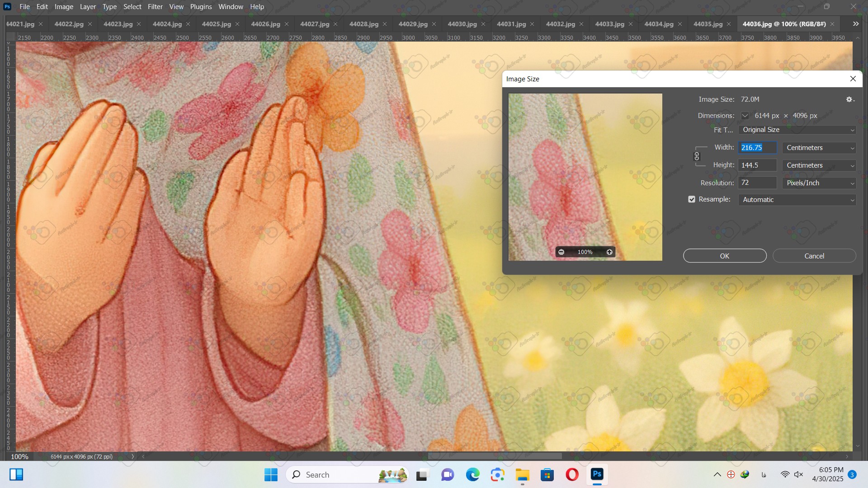Open Microsoft Edge from taskbar
The height and width of the screenshot is (488, 868).
click(473, 475)
